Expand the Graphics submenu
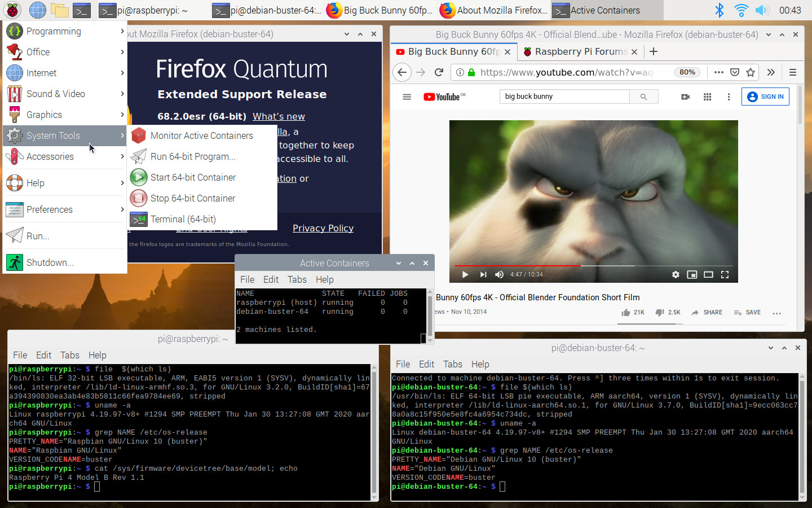This screenshot has width=812, height=508. tap(65, 115)
